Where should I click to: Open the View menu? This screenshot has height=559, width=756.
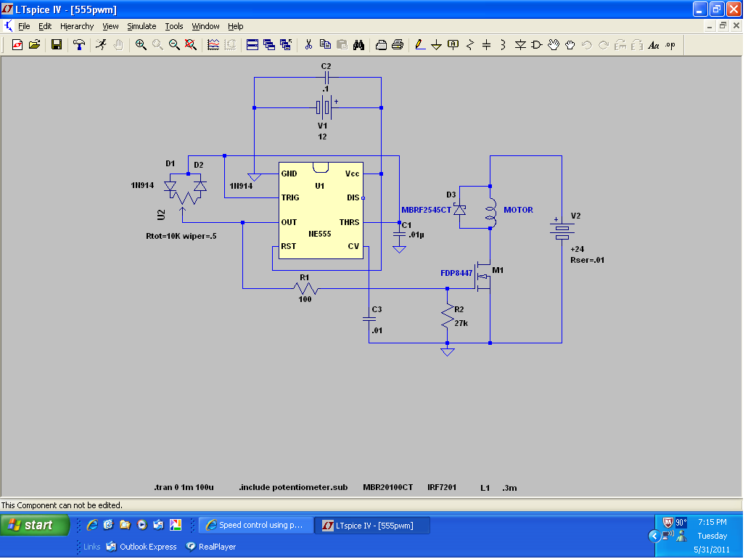pos(110,26)
